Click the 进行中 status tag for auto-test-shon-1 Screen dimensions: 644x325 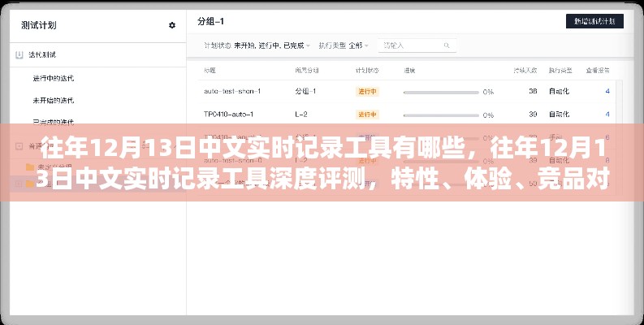tap(367, 92)
